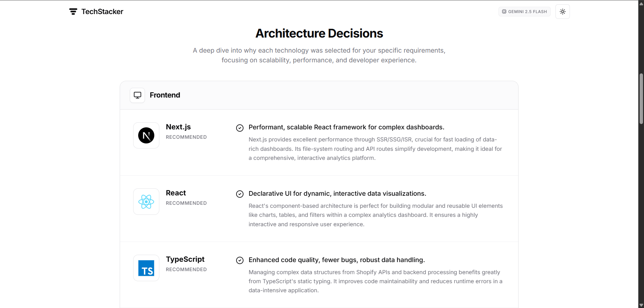Click the TechStacker funnel logo icon
The width and height of the screenshot is (644, 308).
point(73,11)
